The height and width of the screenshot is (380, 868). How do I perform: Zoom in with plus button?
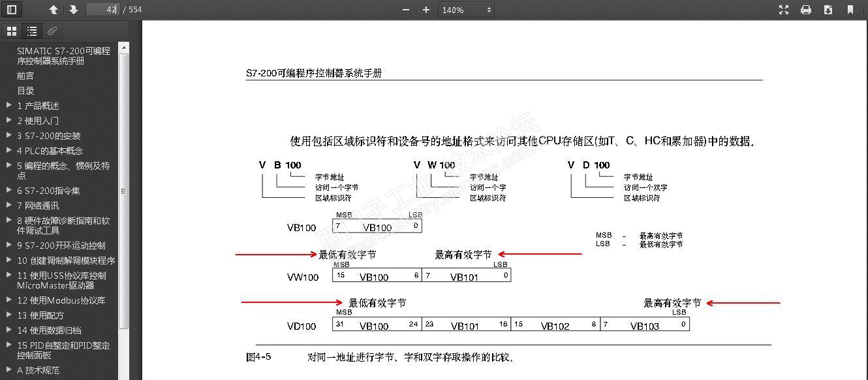click(426, 10)
